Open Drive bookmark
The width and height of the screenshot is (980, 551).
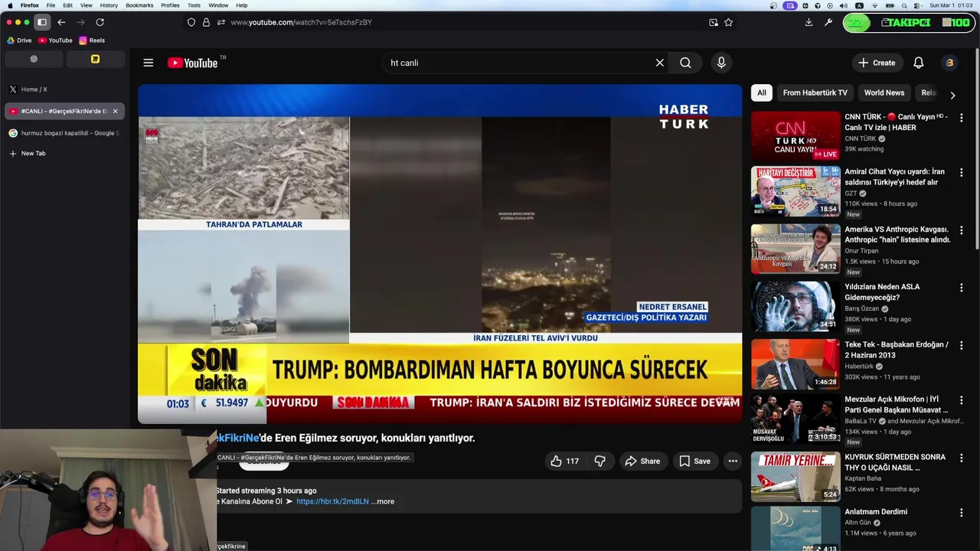point(19,41)
